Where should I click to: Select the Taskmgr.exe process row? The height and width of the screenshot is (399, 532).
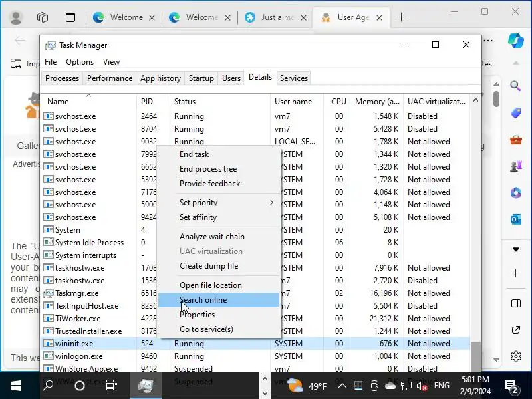255,293
